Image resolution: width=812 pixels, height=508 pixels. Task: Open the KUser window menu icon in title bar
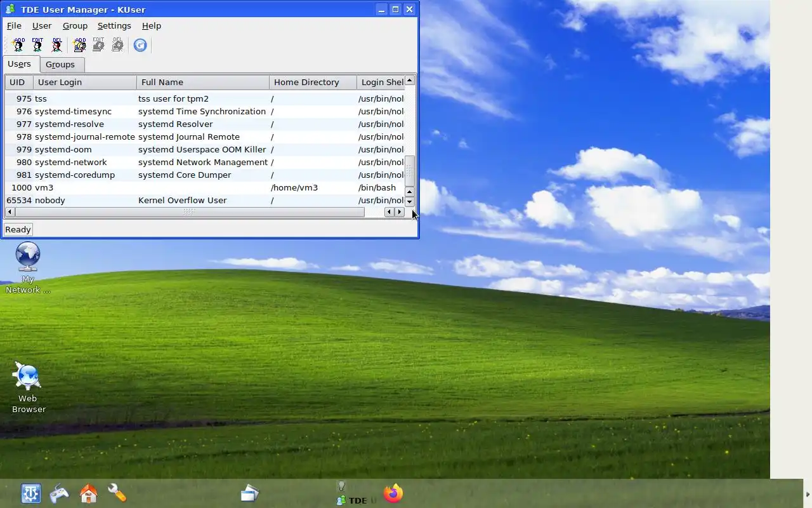click(10, 9)
